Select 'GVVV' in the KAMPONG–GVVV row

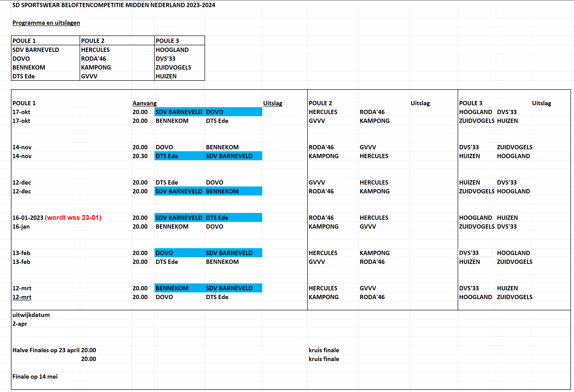(368, 226)
